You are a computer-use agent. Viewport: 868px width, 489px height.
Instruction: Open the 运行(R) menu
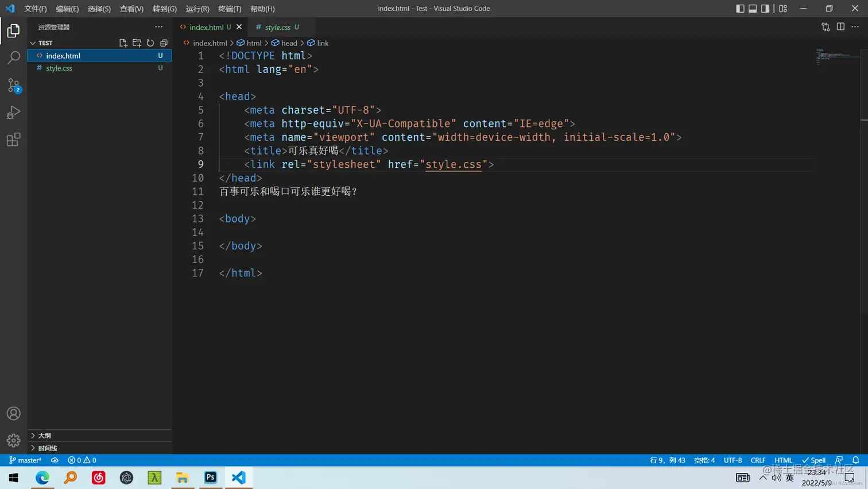coord(197,9)
